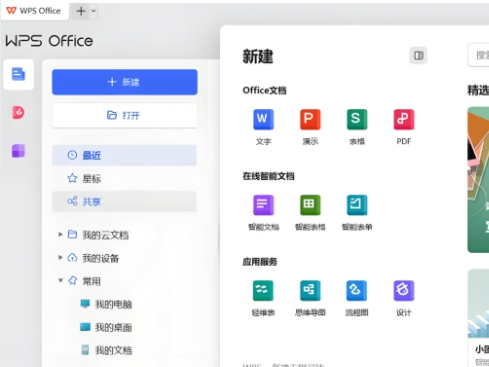Expand the 我的云文档 tree arrow
The image size is (489, 367).
60,235
